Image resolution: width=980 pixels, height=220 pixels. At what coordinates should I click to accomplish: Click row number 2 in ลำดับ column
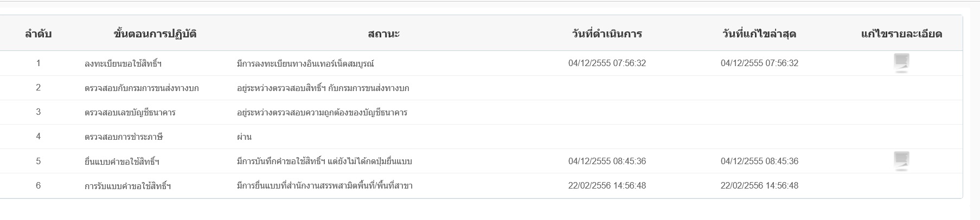[x=38, y=87]
